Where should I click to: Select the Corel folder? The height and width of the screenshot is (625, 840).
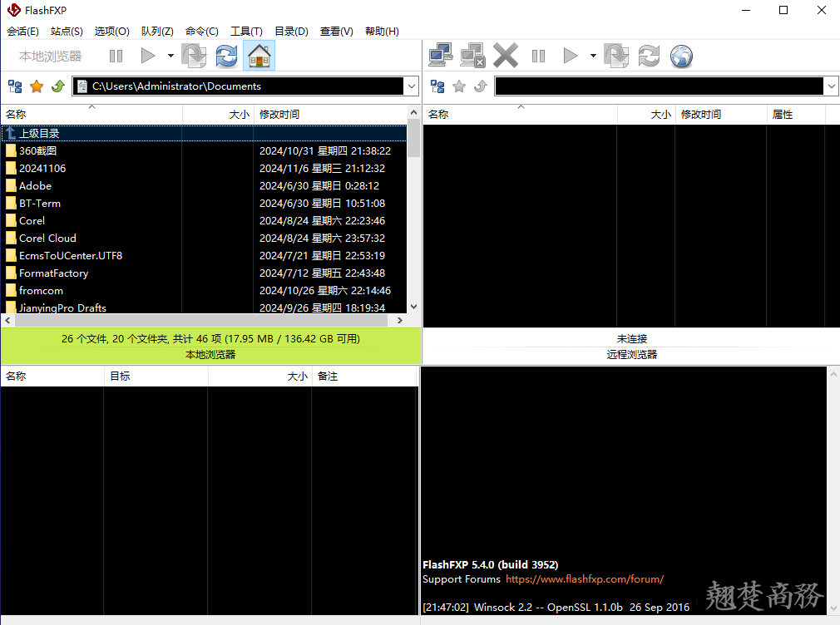tap(204, 220)
